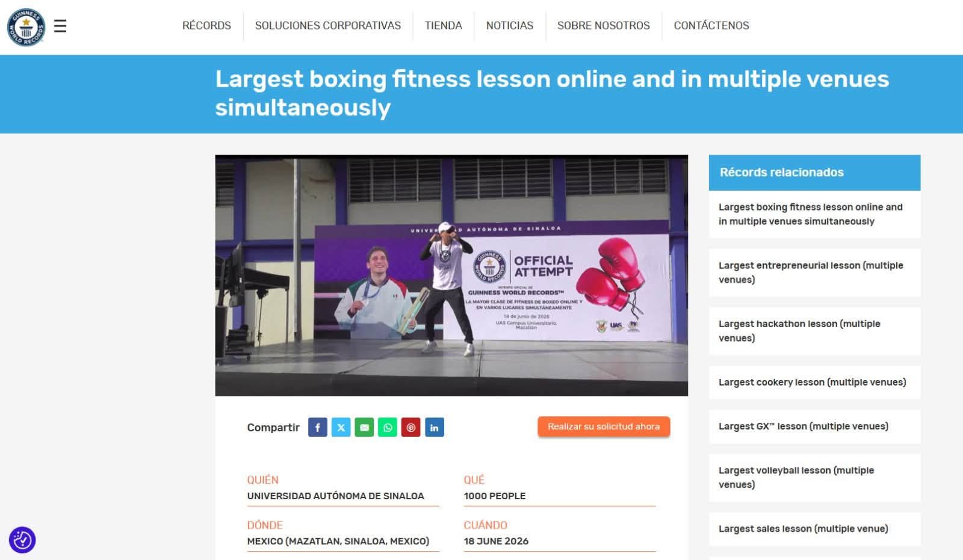Open Largest sales lesson (multiple venue)
Viewport: 963px width, 560px height.
(x=814, y=529)
